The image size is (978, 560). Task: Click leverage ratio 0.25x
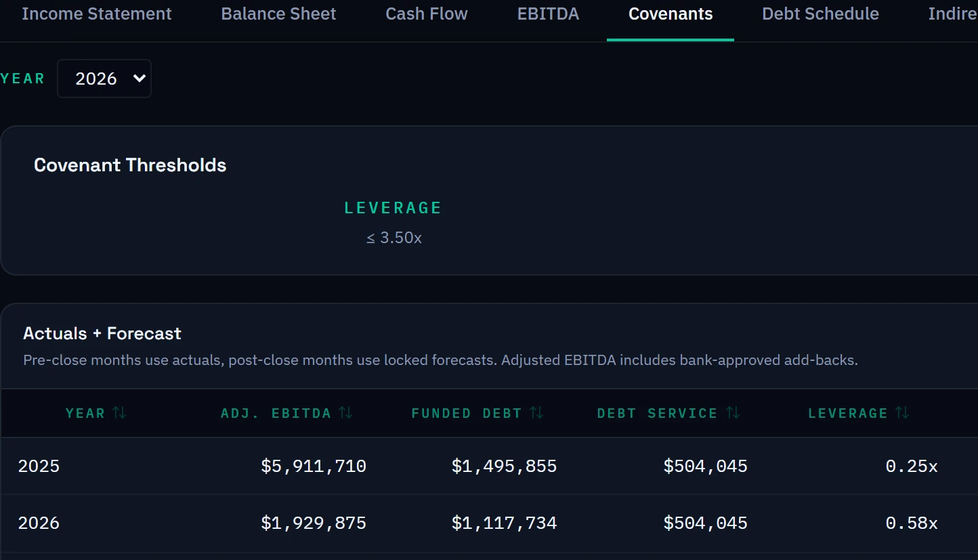(912, 466)
